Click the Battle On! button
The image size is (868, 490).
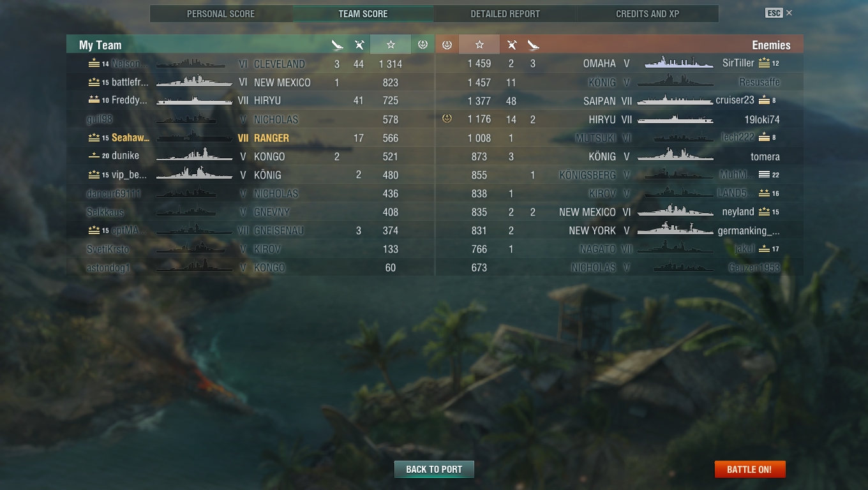(x=749, y=469)
